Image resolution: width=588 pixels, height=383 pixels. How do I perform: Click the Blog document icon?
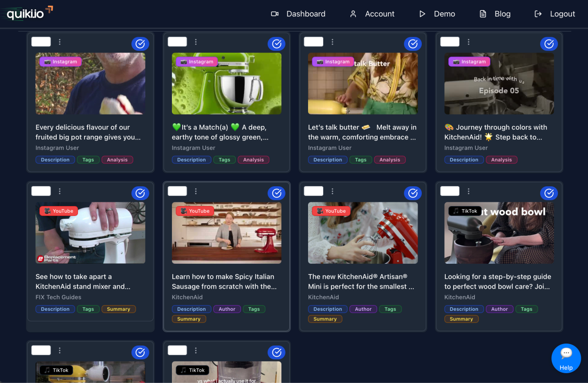tap(483, 14)
